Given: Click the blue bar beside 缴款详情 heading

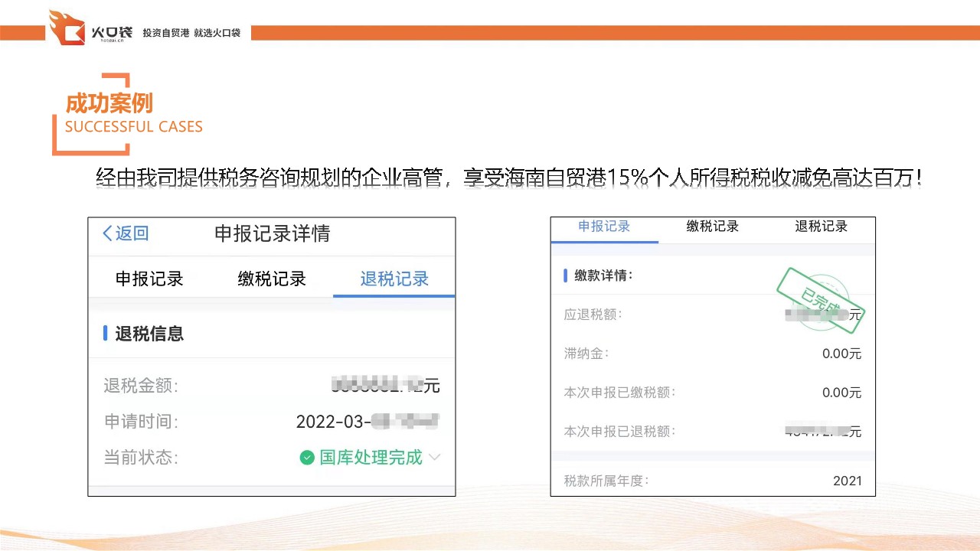Looking at the screenshot, I should click(x=565, y=275).
